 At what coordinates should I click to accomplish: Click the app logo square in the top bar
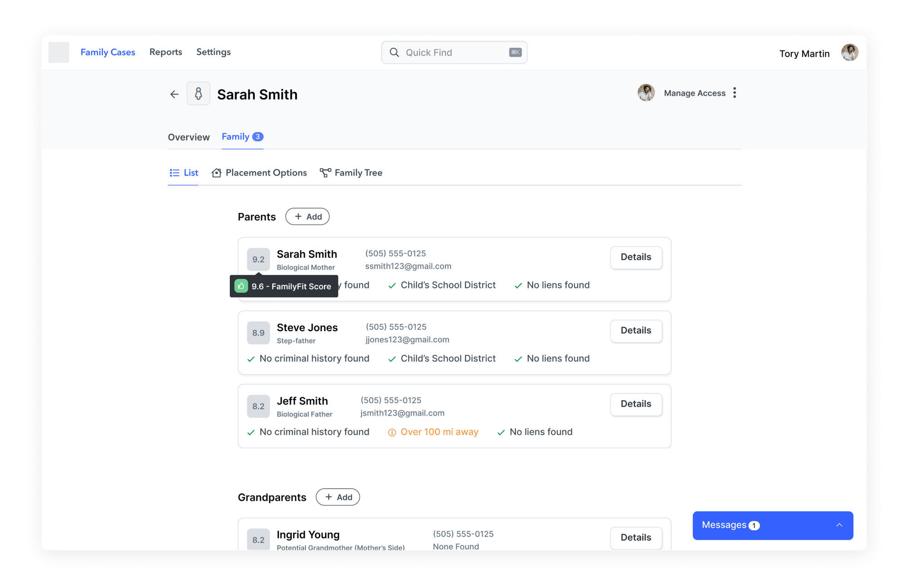pyautogui.click(x=59, y=52)
